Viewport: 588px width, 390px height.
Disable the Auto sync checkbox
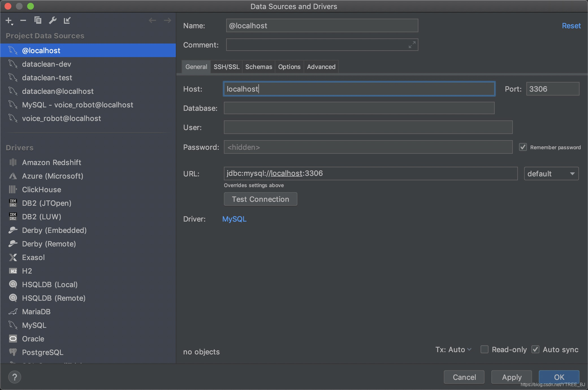coord(535,350)
